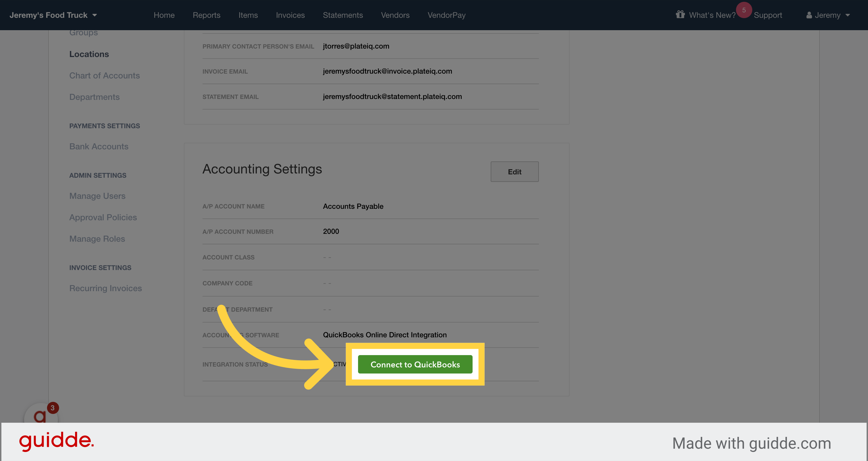Screen dimensions: 868x461
Task: Select Locations in the sidebar
Action: pyautogui.click(x=89, y=54)
